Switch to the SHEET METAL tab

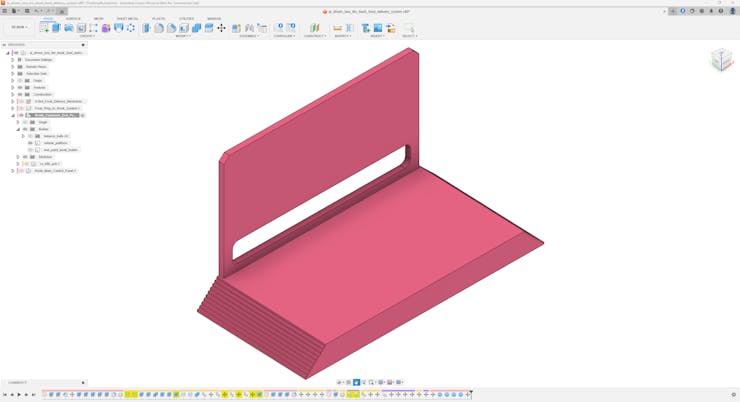coord(127,18)
